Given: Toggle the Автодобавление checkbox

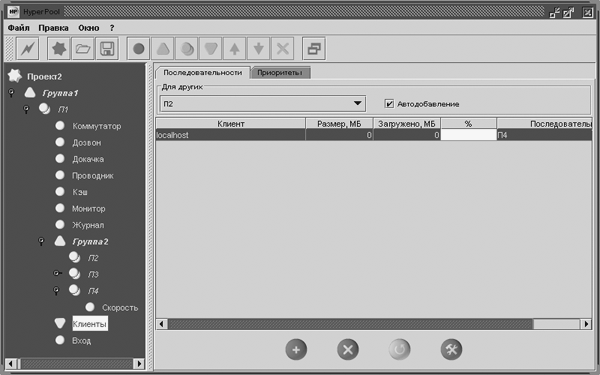Looking at the screenshot, I should 389,104.
